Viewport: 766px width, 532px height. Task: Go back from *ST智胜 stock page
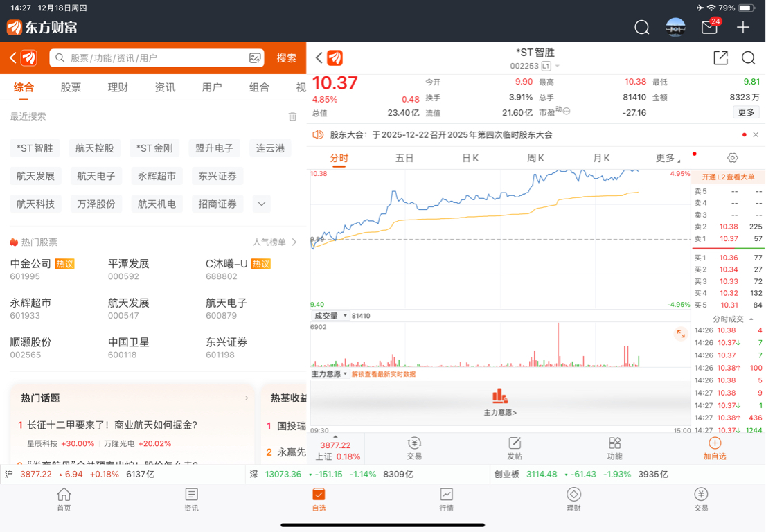319,57
